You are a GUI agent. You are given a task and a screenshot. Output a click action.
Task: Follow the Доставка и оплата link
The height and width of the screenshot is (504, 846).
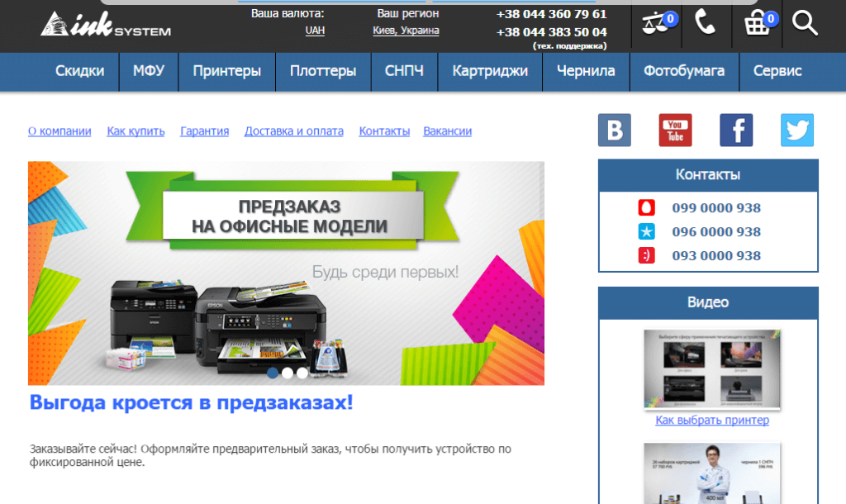pyautogui.click(x=294, y=131)
